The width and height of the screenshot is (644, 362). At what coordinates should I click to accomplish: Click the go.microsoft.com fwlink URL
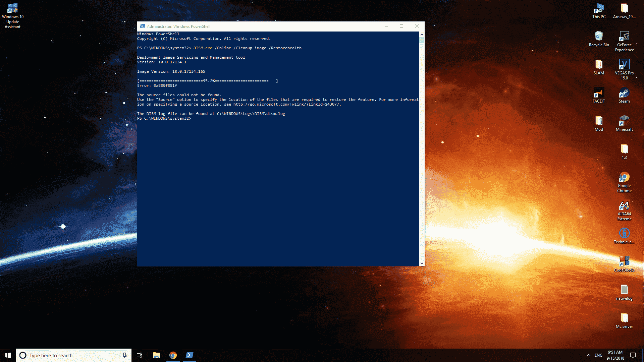tap(287, 104)
